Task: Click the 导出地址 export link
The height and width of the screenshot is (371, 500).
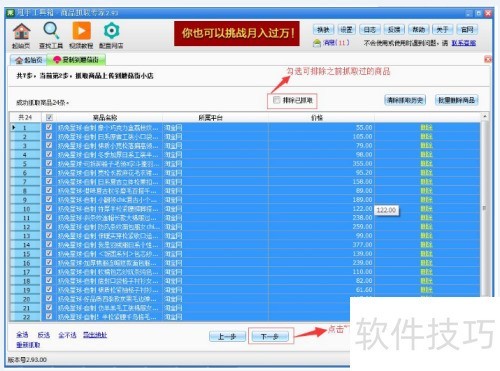Action: pos(95,335)
